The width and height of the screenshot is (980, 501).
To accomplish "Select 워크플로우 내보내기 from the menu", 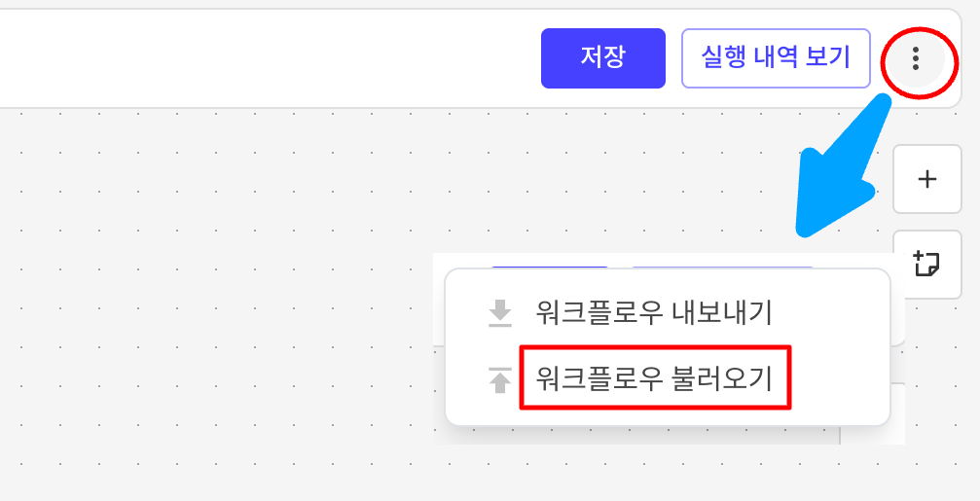I will pyautogui.click(x=653, y=313).
